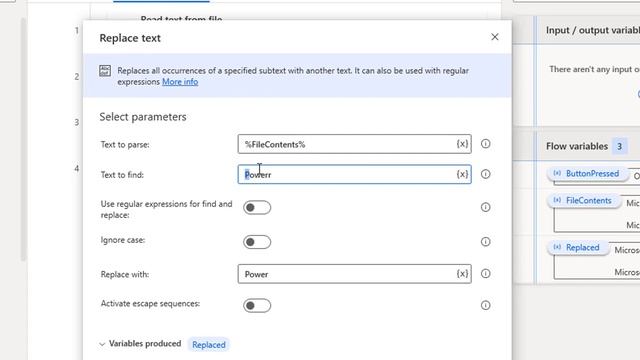Image resolution: width=640 pixels, height=360 pixels.
Task: Open the More info link
Action: (x=180, y=82)
